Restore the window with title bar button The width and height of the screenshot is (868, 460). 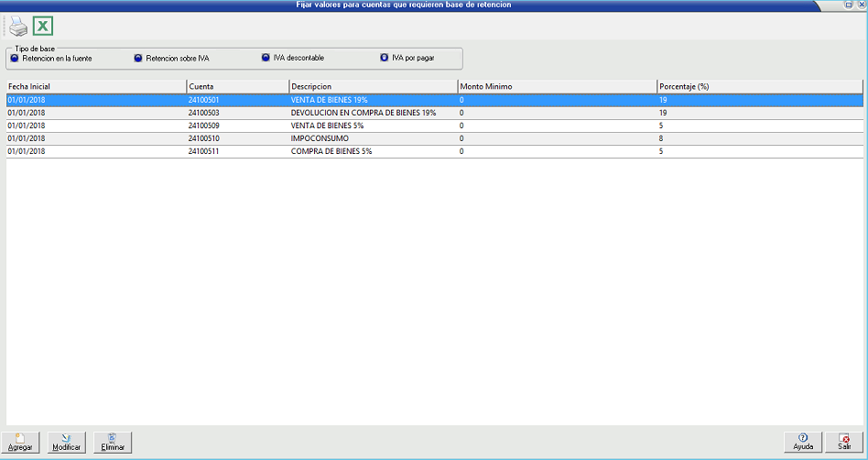pos(848,5)
